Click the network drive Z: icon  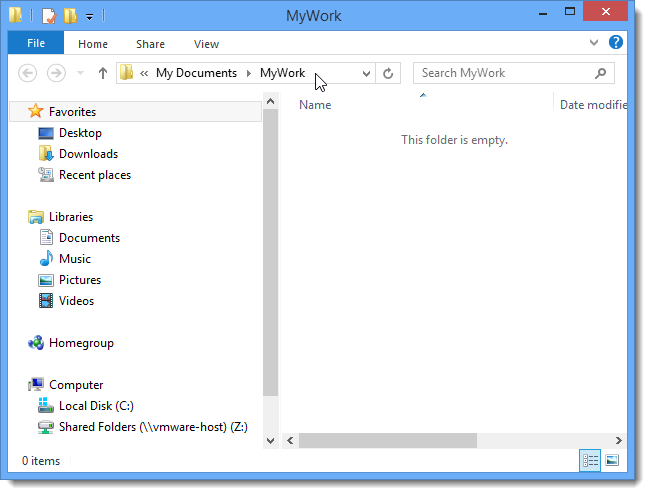46,427
